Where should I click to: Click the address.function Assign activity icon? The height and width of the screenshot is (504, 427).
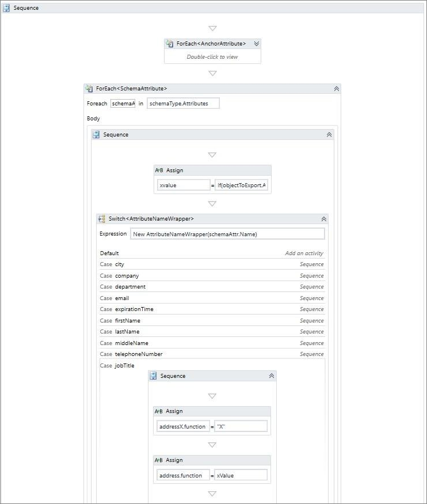click(159, 460)
